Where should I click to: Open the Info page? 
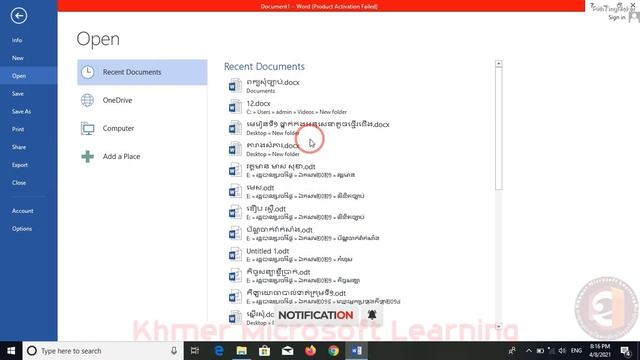(17, 40)
